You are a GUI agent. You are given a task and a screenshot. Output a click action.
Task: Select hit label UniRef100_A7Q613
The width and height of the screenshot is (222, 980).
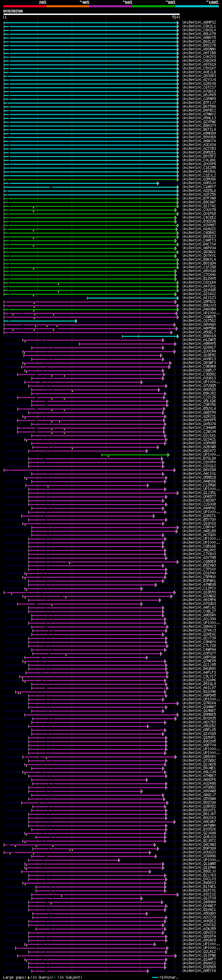pyautogui.click(x=199, y=91)
